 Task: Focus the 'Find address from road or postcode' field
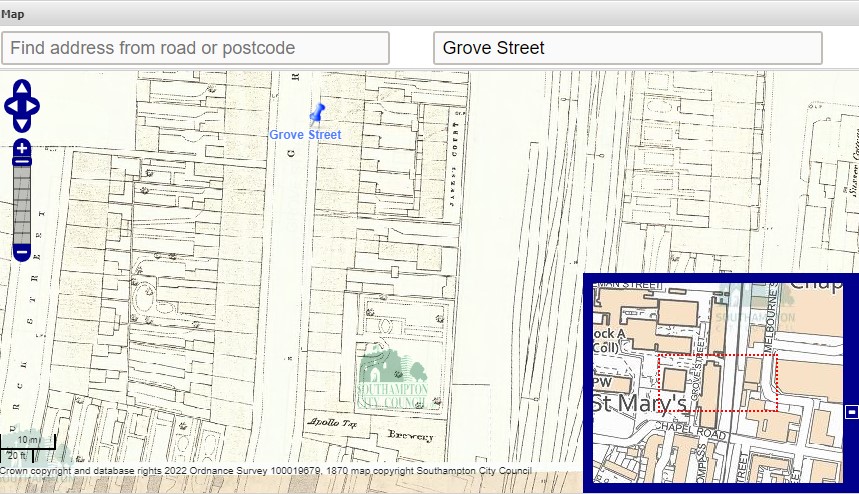click(195, 48)
